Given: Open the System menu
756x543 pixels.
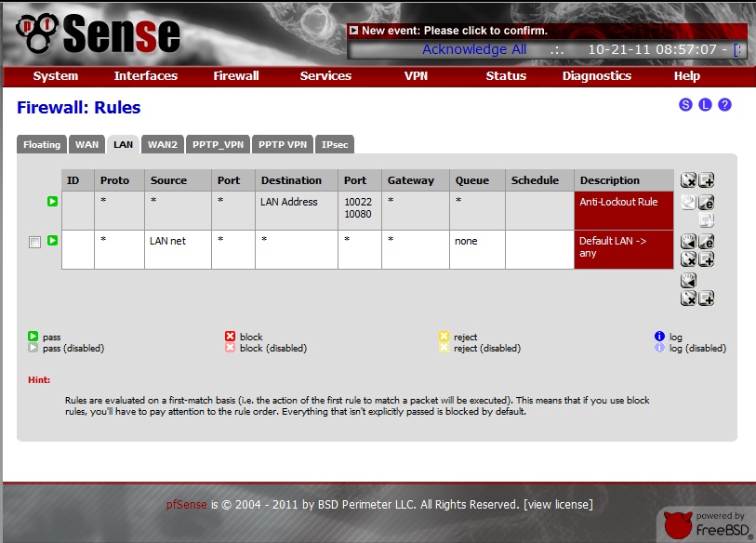Looking at the screenshot, I should (56, 75).
